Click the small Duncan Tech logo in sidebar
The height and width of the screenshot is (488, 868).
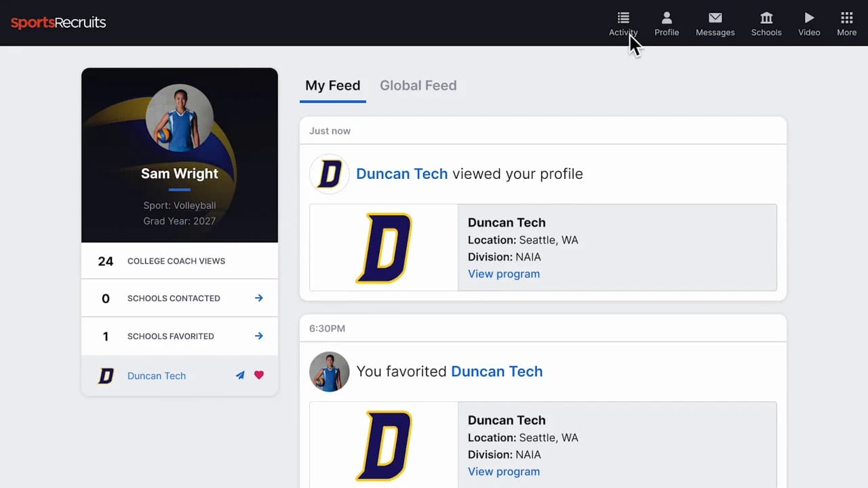(106, 375)
